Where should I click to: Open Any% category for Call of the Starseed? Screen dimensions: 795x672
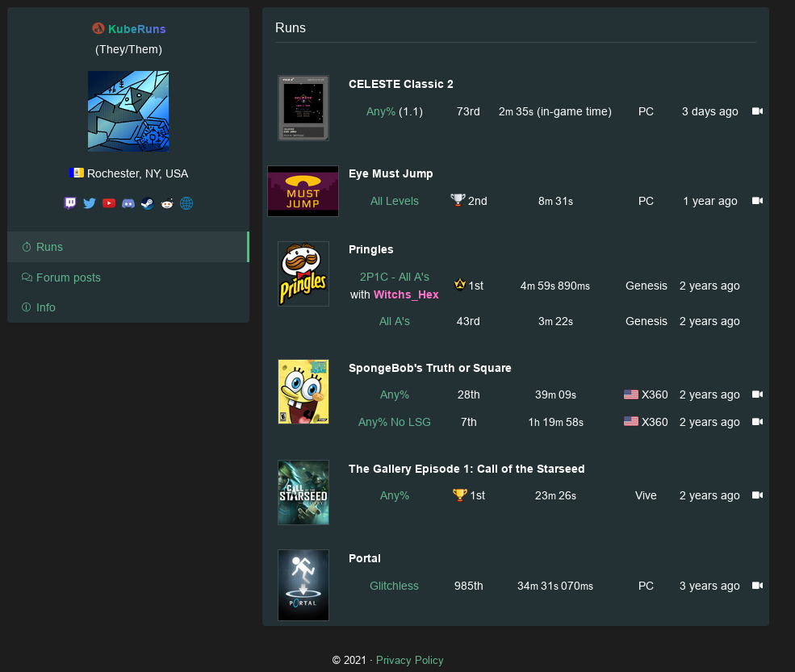point(395,495)
